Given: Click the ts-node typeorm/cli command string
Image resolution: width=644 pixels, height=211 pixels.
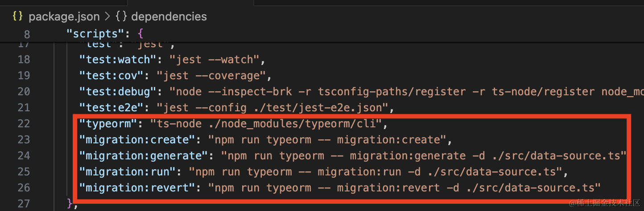Looking at the screenshot, I should pos(266,123).
